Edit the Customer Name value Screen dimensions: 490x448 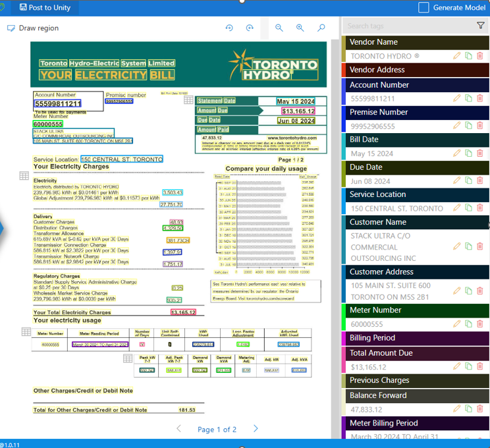[x=457, y=246]
